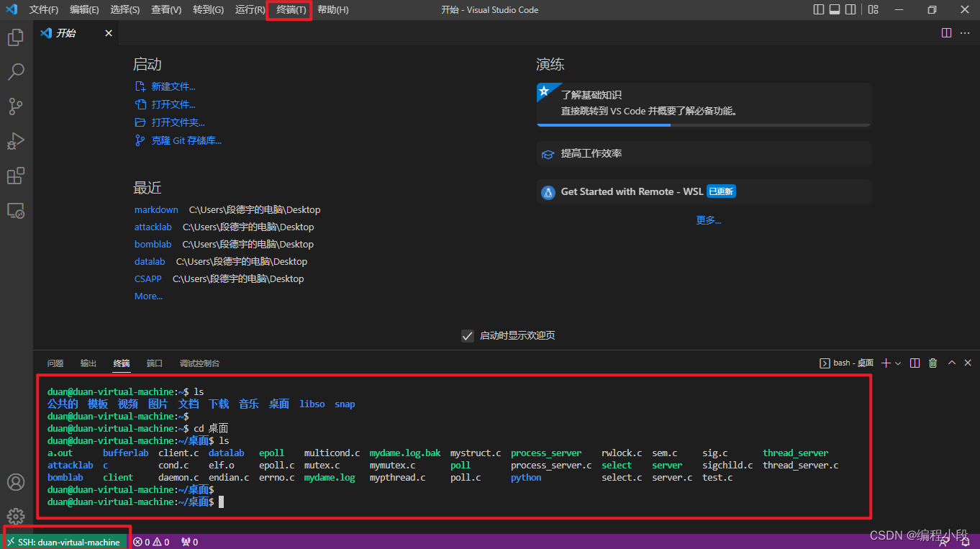The width and height of the screenshot is (980, 549).
Task: Open recent folder markdown
Action: pyautogui.click(x=156, y=209)
